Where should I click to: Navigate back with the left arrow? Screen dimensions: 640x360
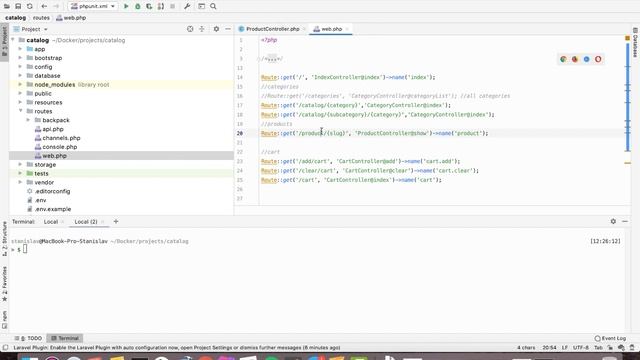[x=44, y=6]
